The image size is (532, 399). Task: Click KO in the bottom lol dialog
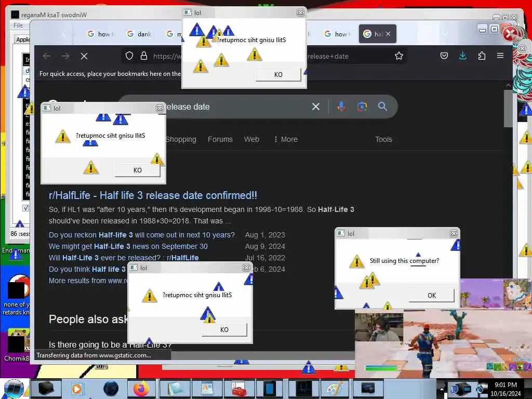pyautogui.click(x=224, y=329)
